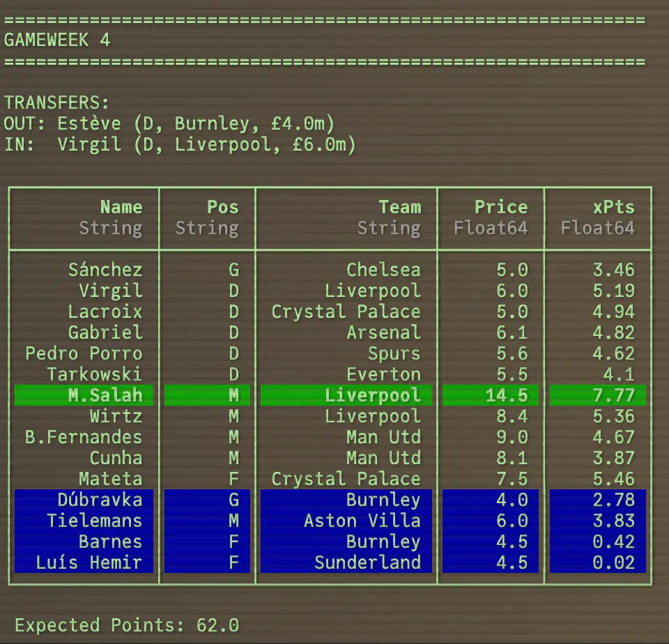This screenshot has width=669, height=644.
Task: Click the F position for Mateta
Action: 234,479
